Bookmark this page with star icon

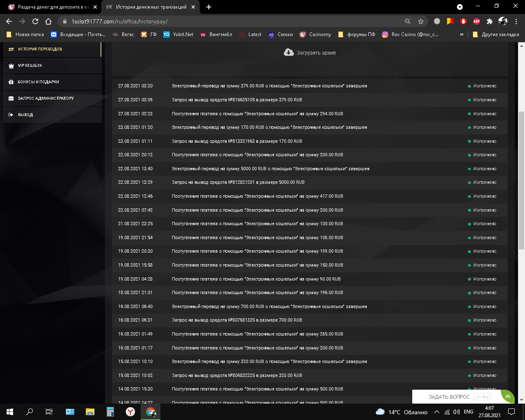click(421, 21)
